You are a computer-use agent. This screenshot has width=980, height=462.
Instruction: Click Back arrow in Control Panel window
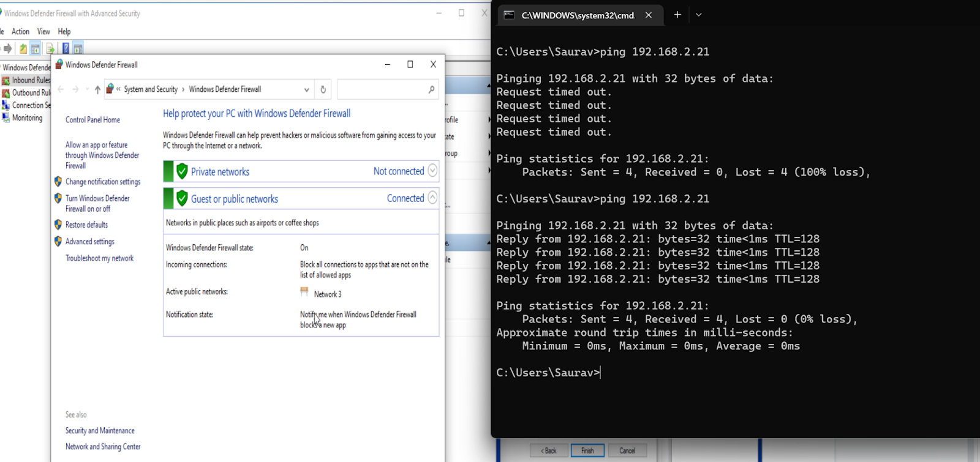tap(61, 89)
